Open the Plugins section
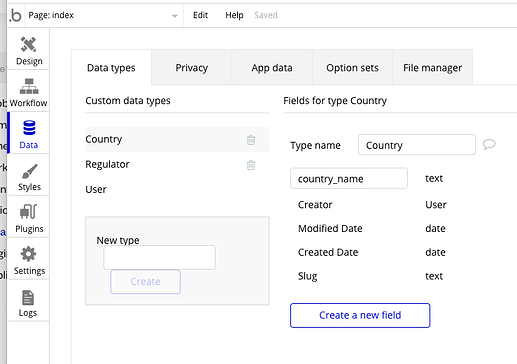 [x=29, y=219]
